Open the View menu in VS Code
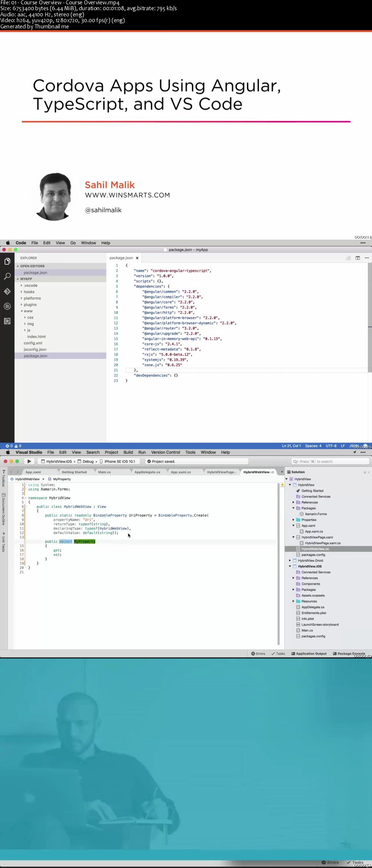 60,243
